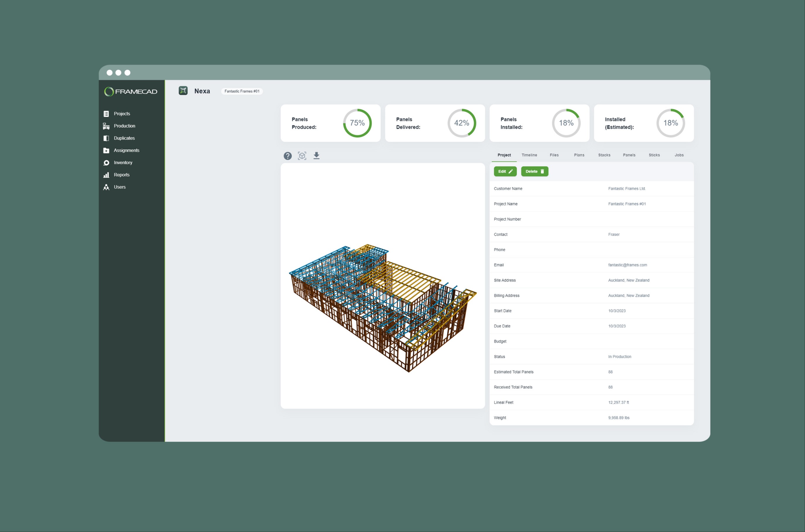
Task: Click the Production sidebar icon
Action: [x=106, y=126]
